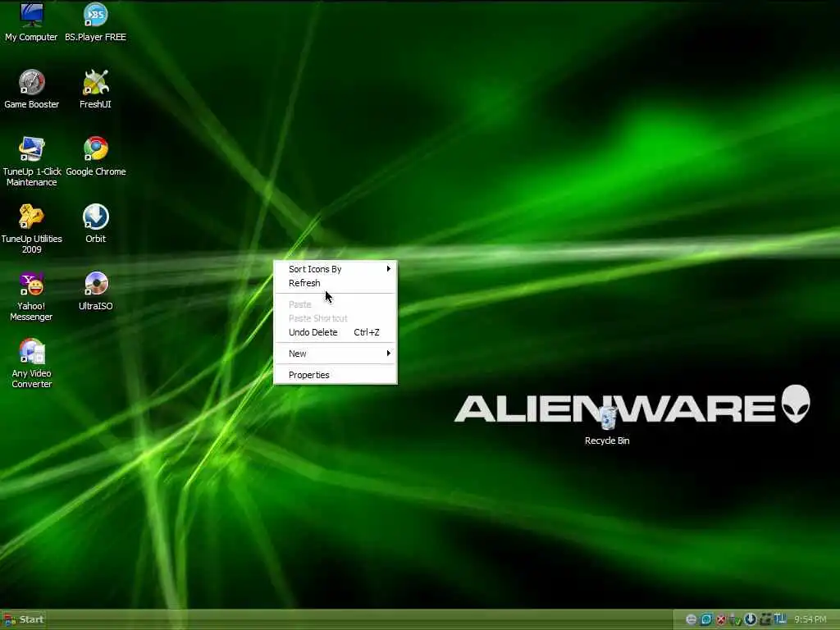Click the teal square tray icon
This screenshot has width=840, height=630.
pyautogui.click(x=706, y=619)
